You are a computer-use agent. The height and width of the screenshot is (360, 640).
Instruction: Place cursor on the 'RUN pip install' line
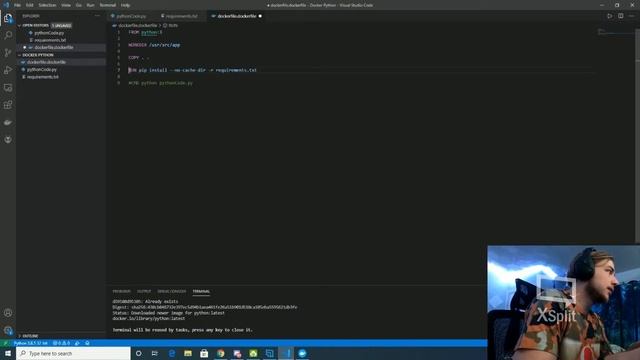pyautogui.click(x=193, y=70)
